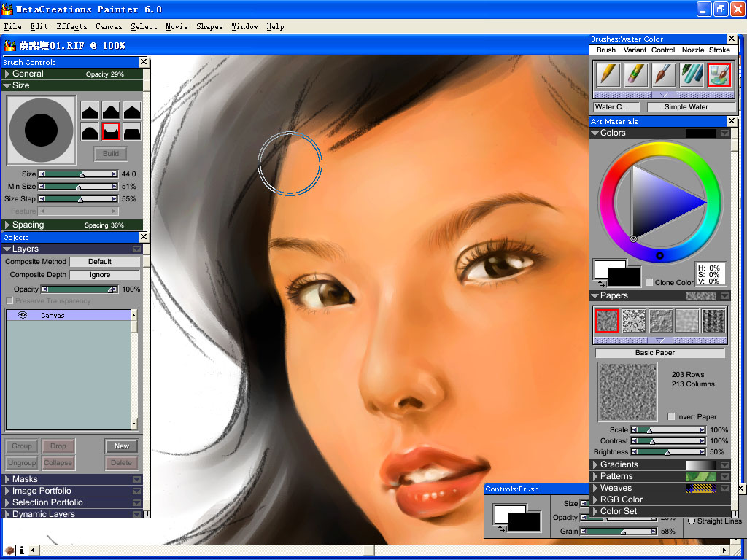Click the red-outlined watercolor tip profile
747x560 pixels.
[111, 131]
